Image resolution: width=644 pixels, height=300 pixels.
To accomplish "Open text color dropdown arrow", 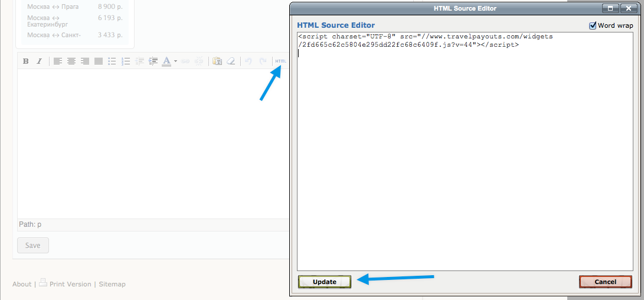I will [x=175, y=61].
